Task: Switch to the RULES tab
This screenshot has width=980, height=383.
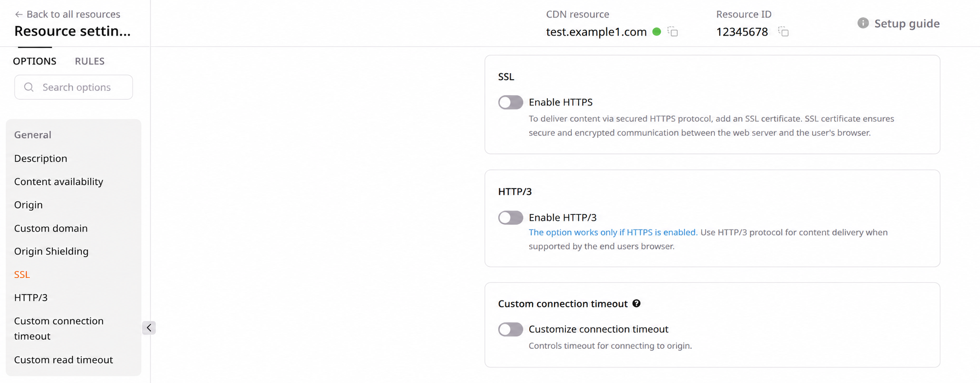Action: click(x=89, y=61)
